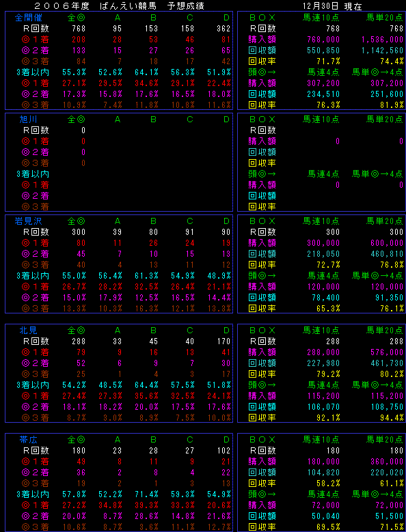
Task: Click the amount '51,500'
Action: (391, 516)
